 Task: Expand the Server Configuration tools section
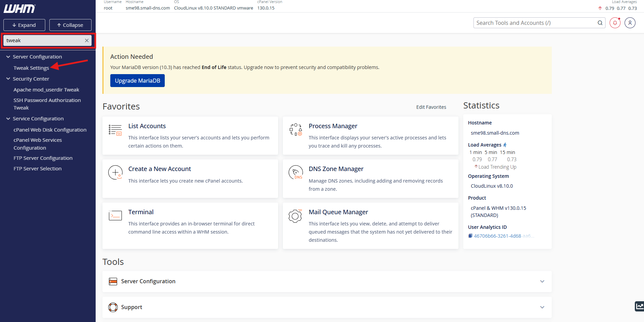point(542,282)
